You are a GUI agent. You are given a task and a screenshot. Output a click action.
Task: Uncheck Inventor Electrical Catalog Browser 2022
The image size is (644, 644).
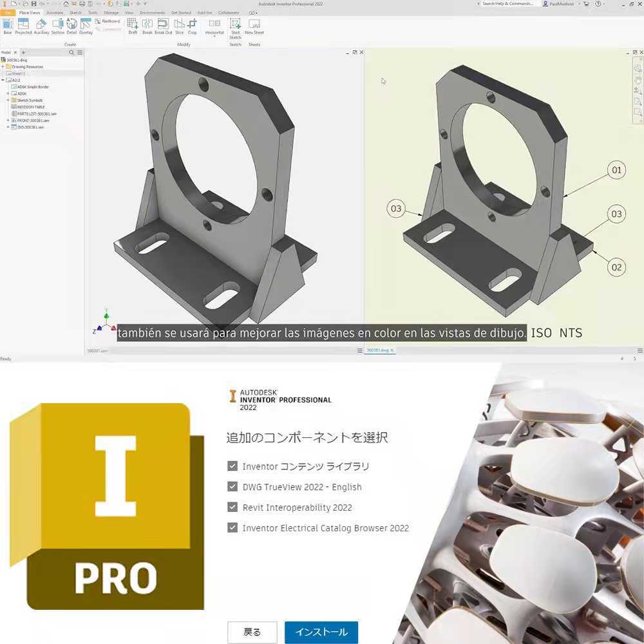tap(232, 528)
